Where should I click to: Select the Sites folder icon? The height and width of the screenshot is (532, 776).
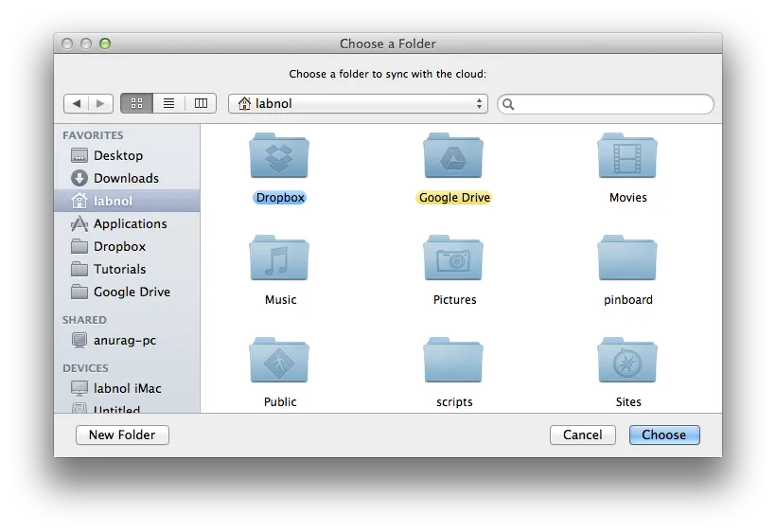[627, 361]
